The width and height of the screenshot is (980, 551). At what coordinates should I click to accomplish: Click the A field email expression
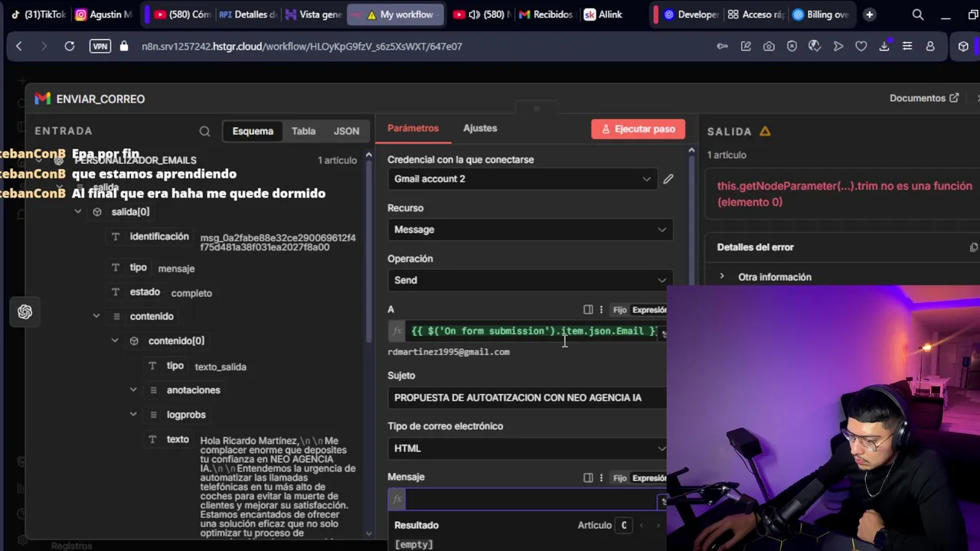534,331
